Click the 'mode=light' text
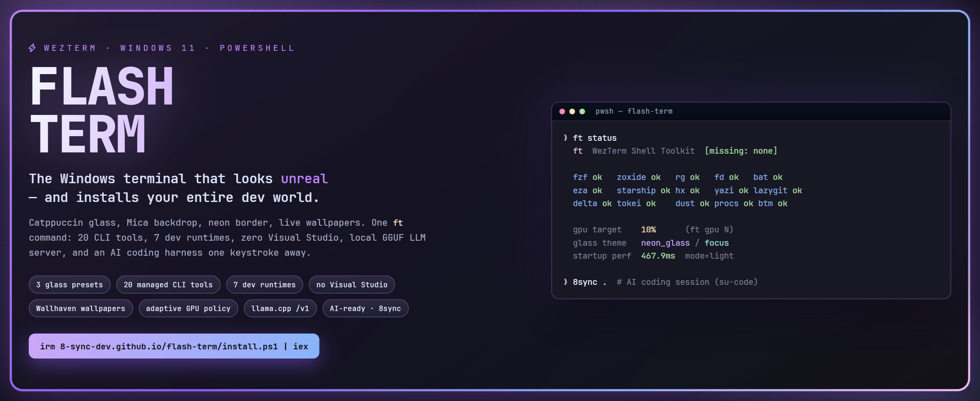Image resolution: width=980 pixels, height=401 pixels. pos(709,256)
